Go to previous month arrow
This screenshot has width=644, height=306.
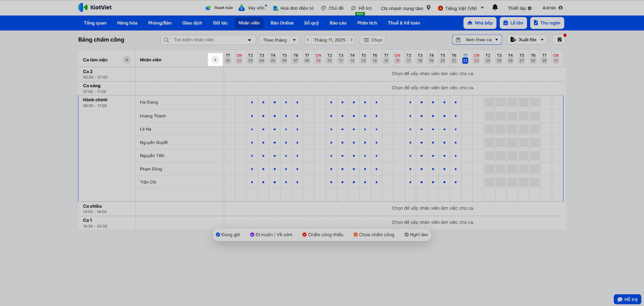308,40
